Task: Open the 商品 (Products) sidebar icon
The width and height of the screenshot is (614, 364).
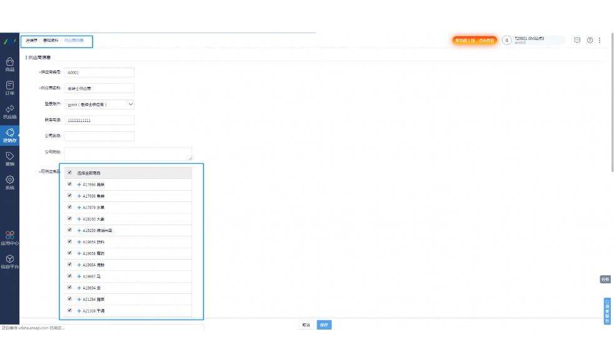Action: tap(9, 64)
